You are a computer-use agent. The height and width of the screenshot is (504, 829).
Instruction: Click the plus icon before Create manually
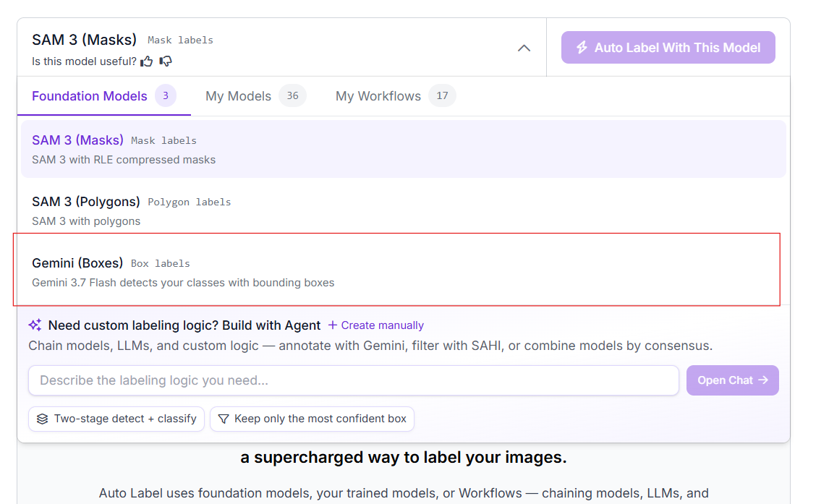[x=333, y=325]
